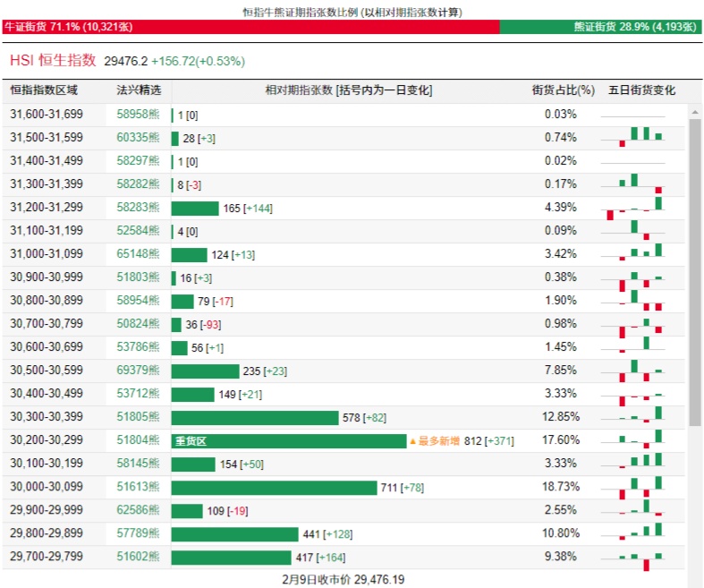
Task: Click the red 牛证街货 71.1% bar
Action: tap(251, 27)
